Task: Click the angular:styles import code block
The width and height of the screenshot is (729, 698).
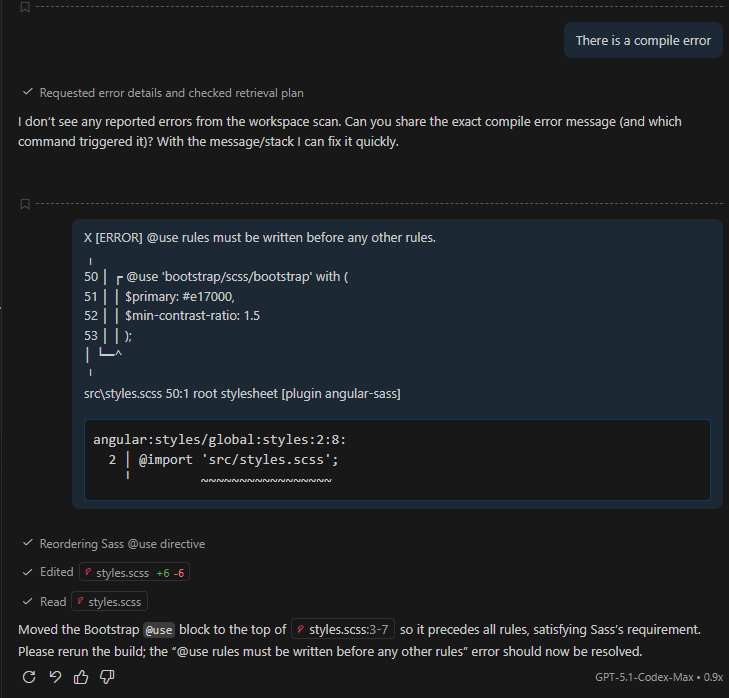Action: click(x=397, y=460)
